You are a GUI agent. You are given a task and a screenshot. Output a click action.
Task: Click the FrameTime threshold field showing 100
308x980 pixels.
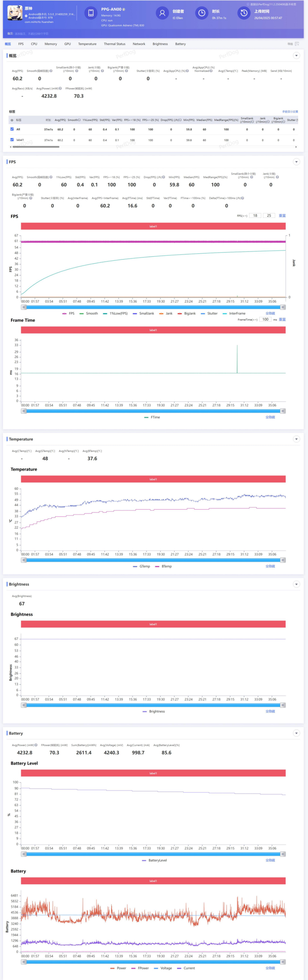265,319
